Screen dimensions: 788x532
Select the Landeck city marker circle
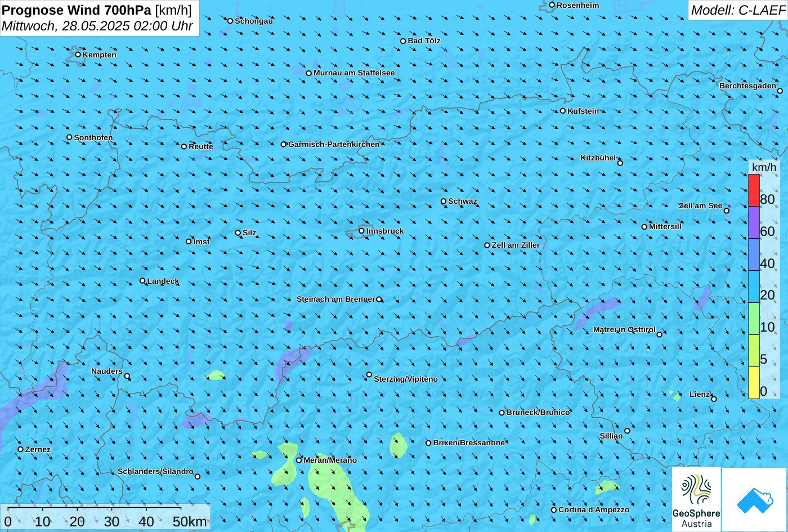(x=142, y=281)
